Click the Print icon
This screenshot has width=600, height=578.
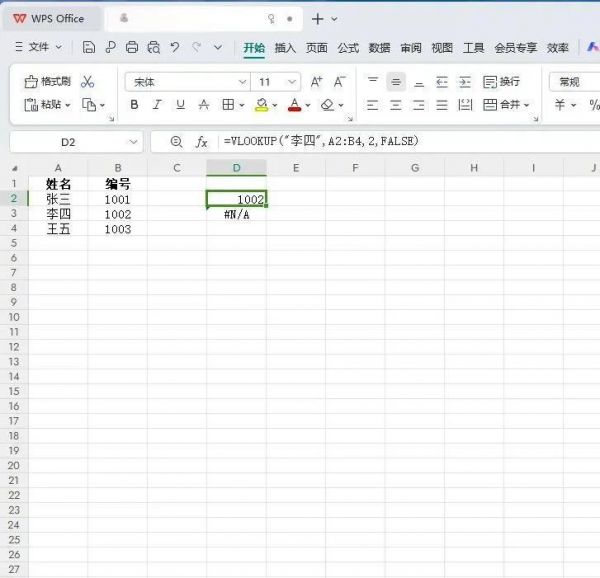[132, 47]
